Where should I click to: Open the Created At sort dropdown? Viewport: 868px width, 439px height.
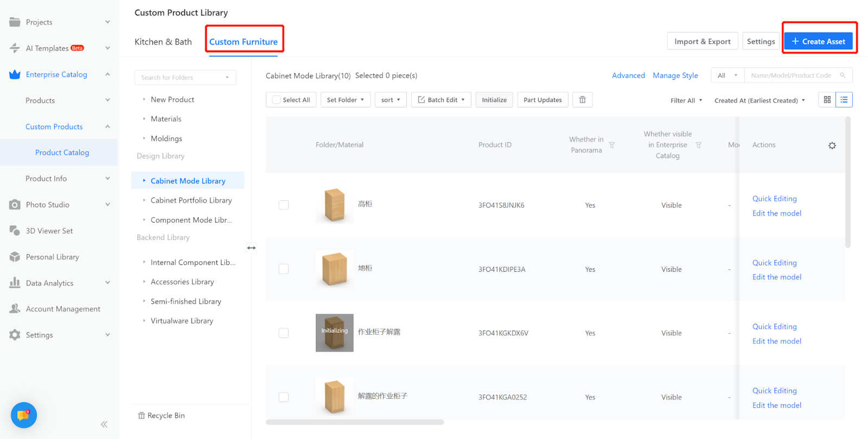[759, 100]
